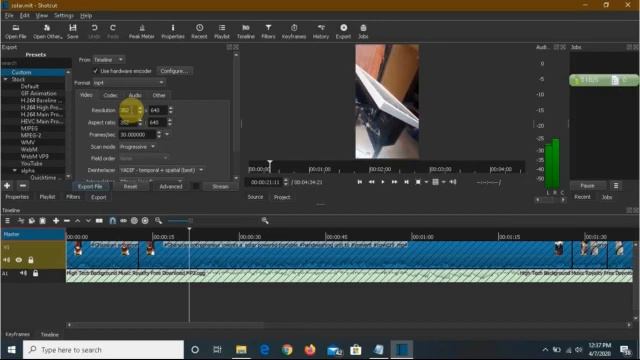The height and width of the screenshot is (360, 640).
Task: Lock the V1 video track
Action: 31,260
